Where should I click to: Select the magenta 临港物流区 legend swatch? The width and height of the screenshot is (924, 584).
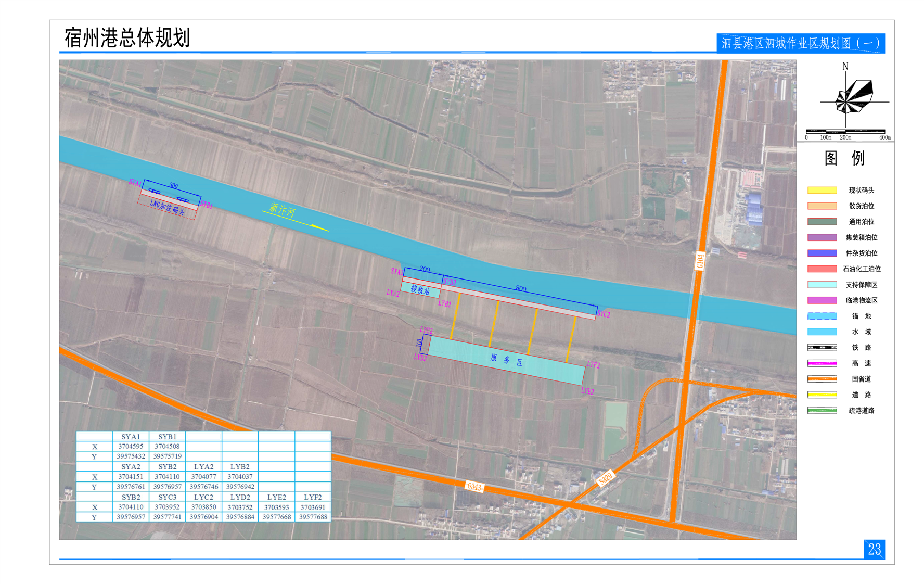[x=822, y=300]
